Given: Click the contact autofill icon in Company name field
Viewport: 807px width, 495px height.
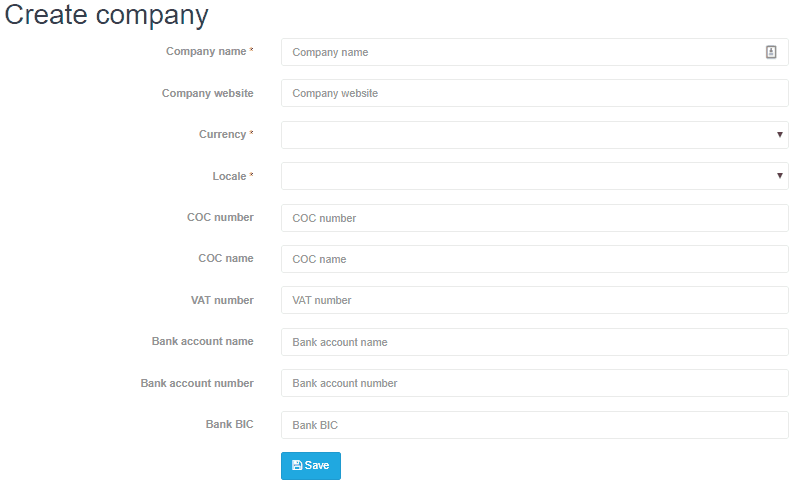Looking at the screenshot, I should 770,52.
